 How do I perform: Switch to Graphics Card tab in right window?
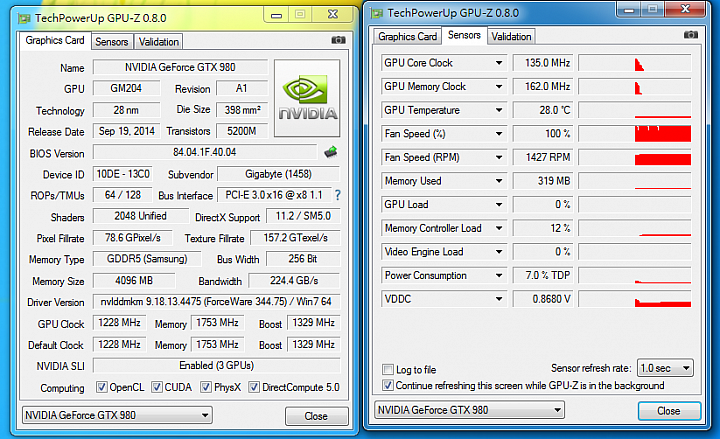(407, 36)
